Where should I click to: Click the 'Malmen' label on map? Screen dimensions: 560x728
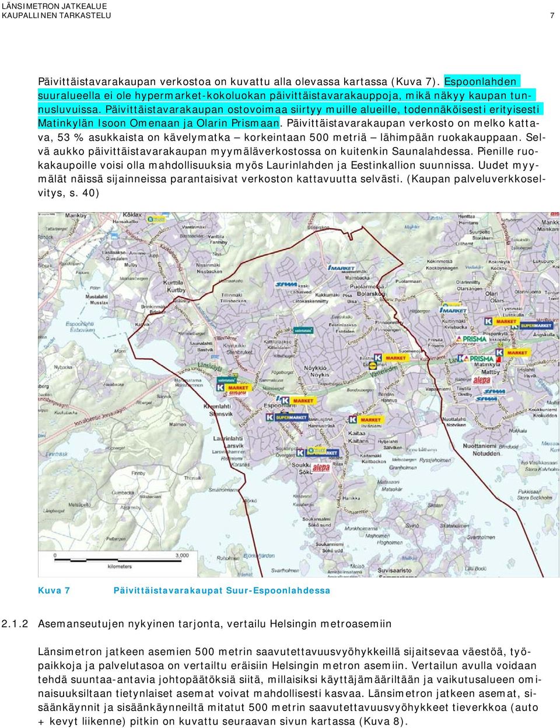[177, 425]
